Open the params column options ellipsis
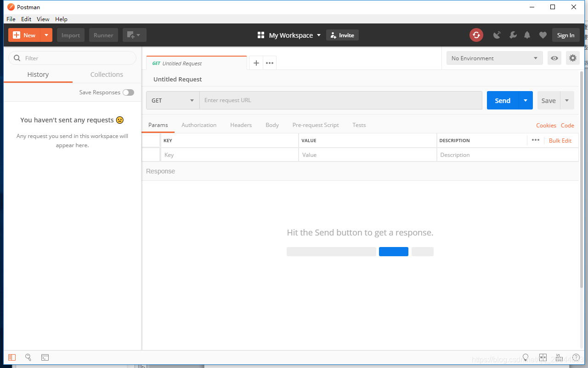Image resolution: width=588 pixels, height=368 pixels. 536,140
